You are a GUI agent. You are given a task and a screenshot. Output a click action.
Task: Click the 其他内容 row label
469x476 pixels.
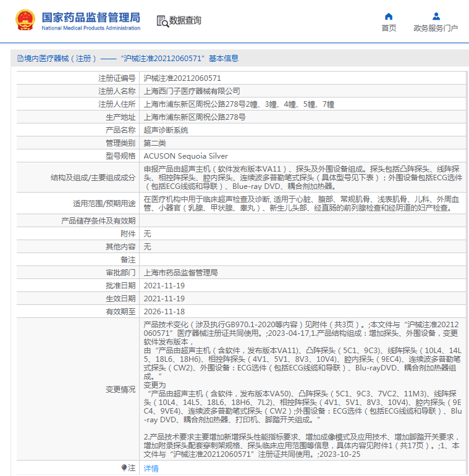(x=120, y=247)
